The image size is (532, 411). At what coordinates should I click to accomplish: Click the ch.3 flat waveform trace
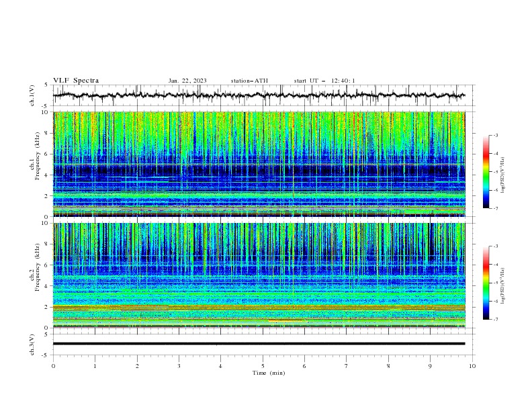259,344
